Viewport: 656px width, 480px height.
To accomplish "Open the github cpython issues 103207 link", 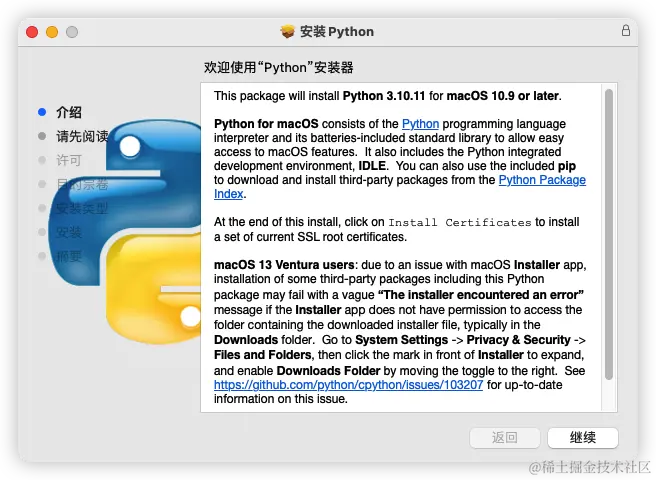I will (x=348, y=385).
